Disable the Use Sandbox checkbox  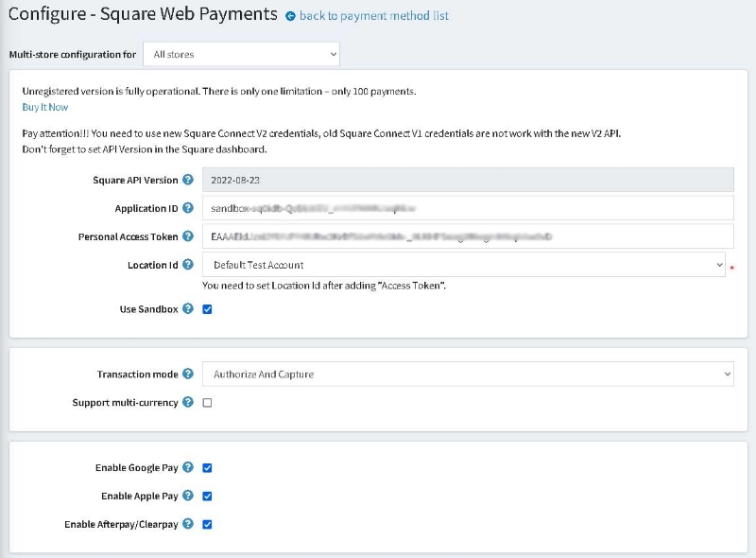coord(207,309)
